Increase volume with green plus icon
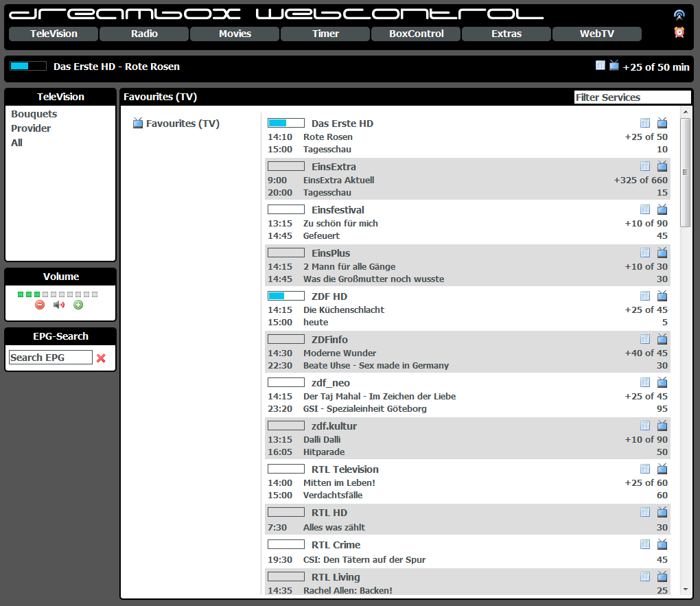 [78, 305]
